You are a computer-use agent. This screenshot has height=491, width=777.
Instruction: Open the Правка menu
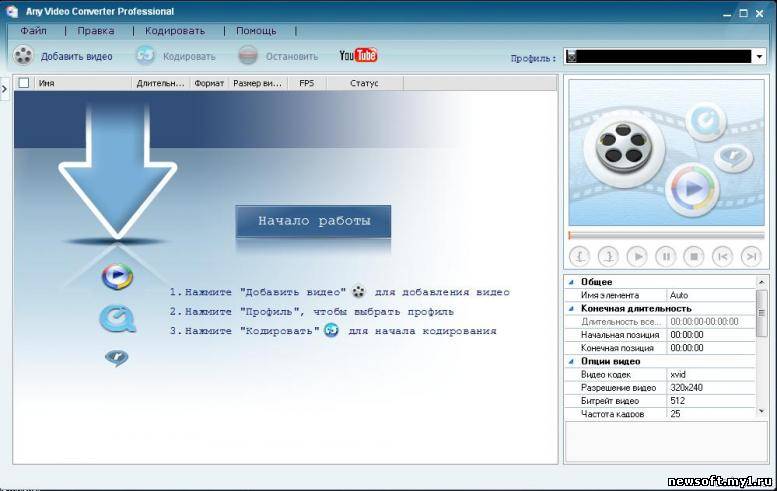[x=96, y=31]
